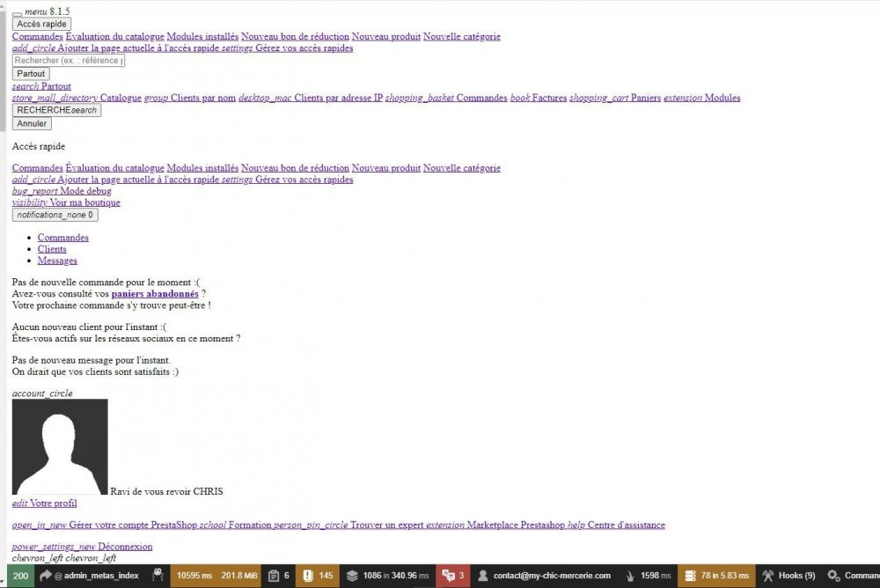
Task: Open visibility Voir ma boutique link
Action: (66, 202)
